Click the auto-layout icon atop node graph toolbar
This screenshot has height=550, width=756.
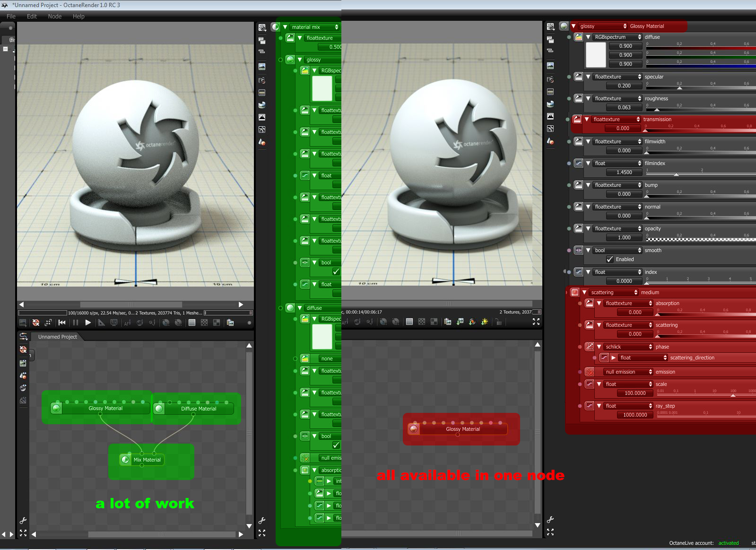23,337
